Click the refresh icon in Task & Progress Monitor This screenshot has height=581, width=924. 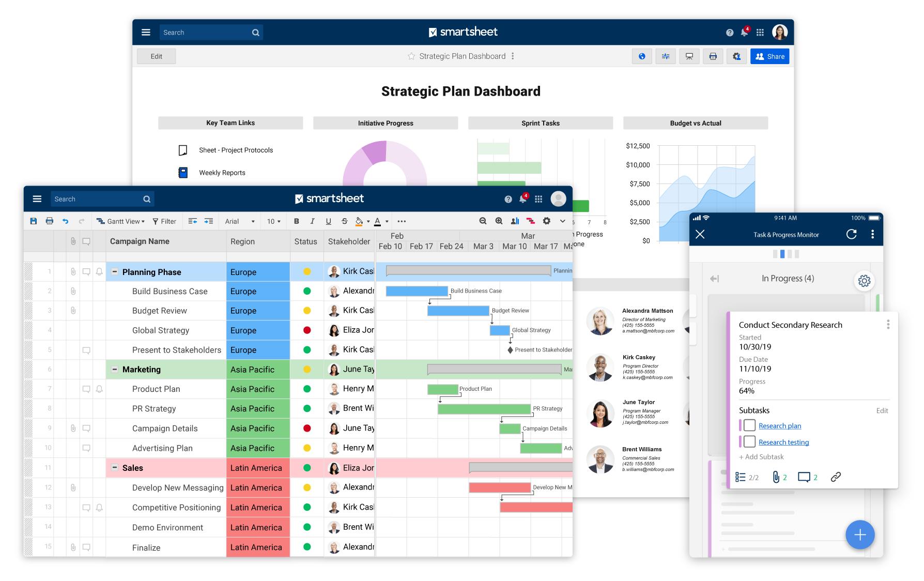[x=851, y=234]
